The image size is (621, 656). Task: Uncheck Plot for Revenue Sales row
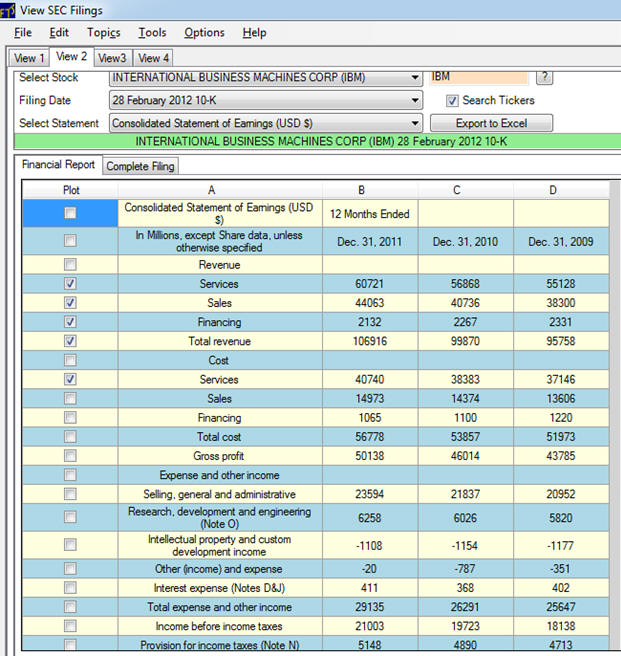pos(70,302)
